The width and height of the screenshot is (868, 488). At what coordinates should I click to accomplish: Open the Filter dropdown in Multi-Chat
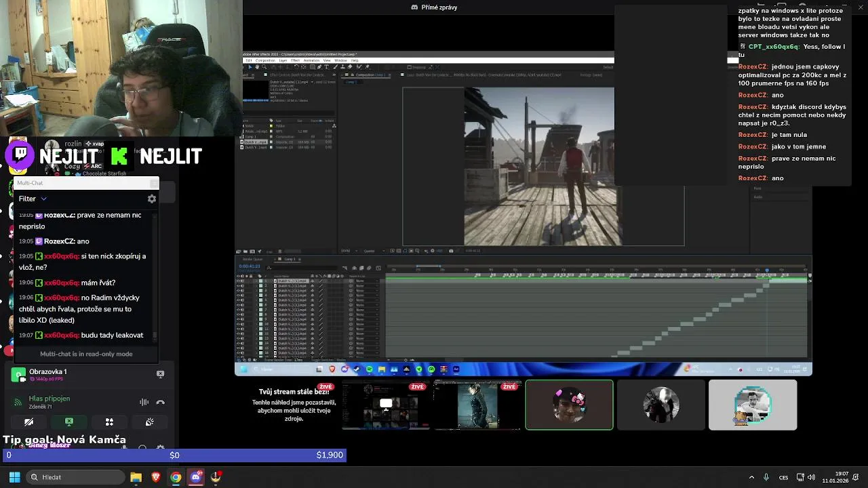coord(33,199)
